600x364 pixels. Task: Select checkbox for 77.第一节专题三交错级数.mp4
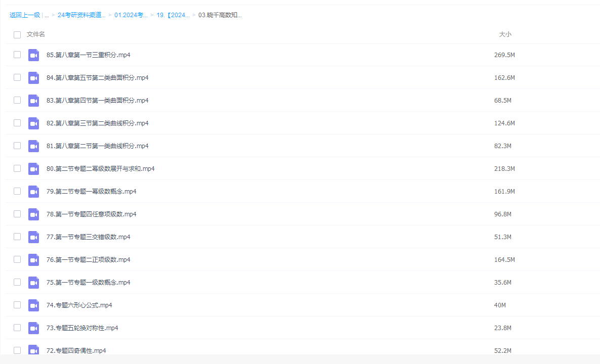point(17,237)
